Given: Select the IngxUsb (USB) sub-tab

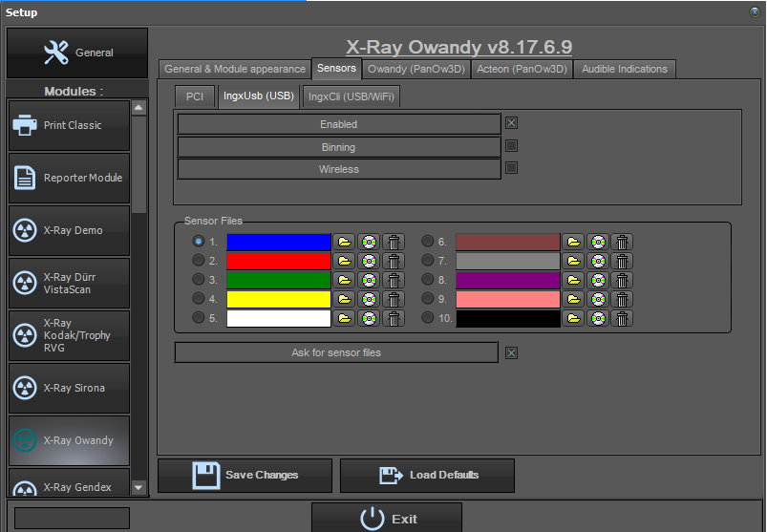Looking at the screenshot, I should [259, 96].
